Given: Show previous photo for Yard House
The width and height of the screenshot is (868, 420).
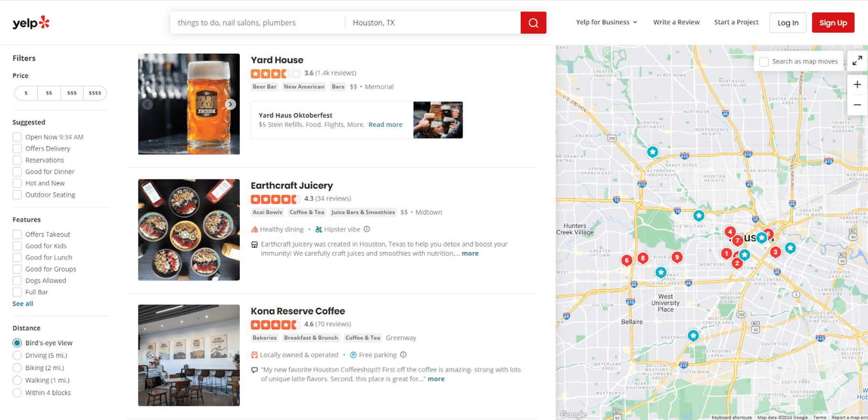Looking at the screenshot, I should tap(147, 104).
